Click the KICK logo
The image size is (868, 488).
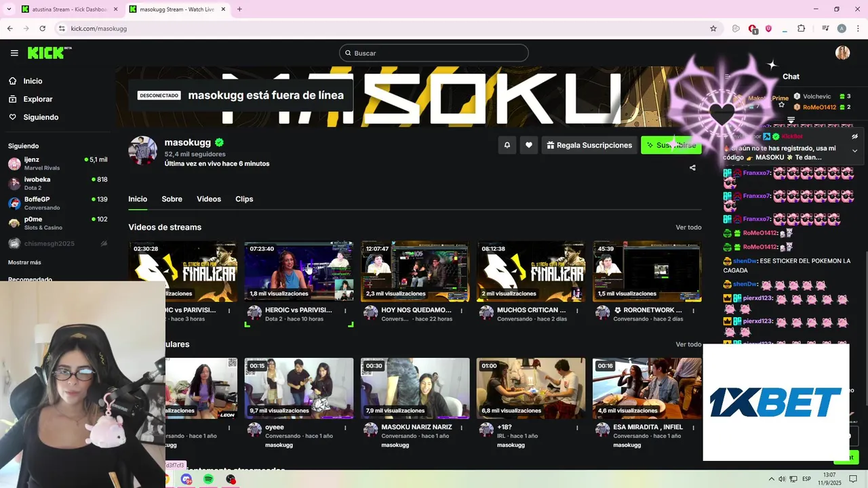tap(50, 53)
